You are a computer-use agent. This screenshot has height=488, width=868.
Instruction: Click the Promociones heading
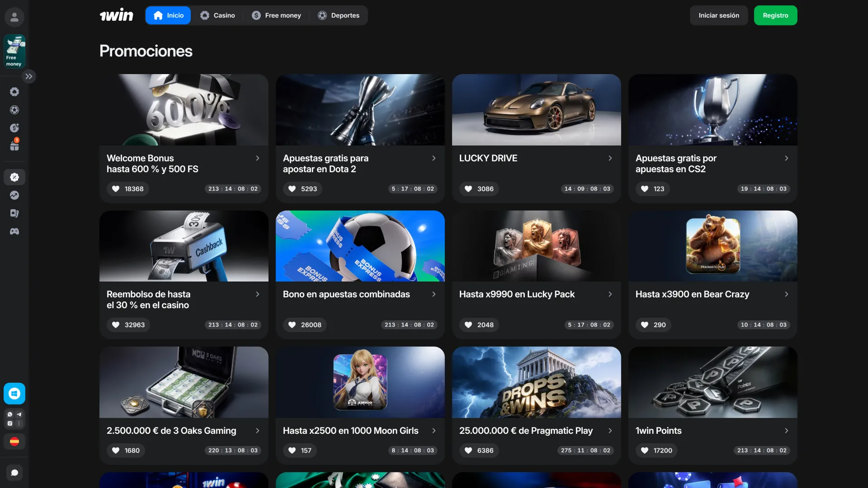point(146,51)
